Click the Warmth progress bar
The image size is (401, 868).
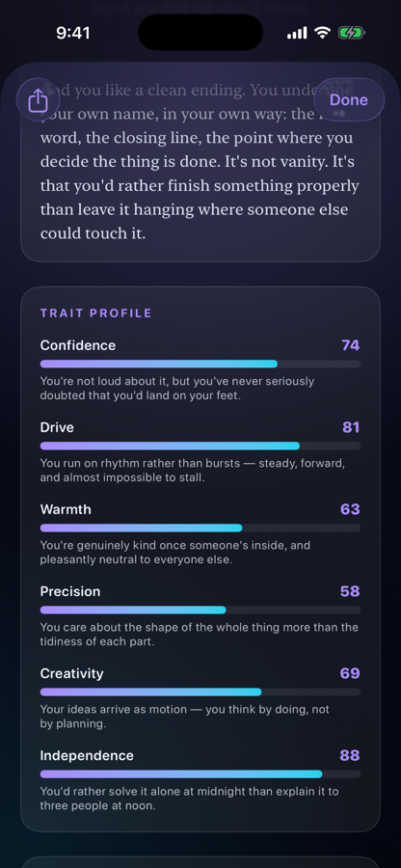click(200, 528)
